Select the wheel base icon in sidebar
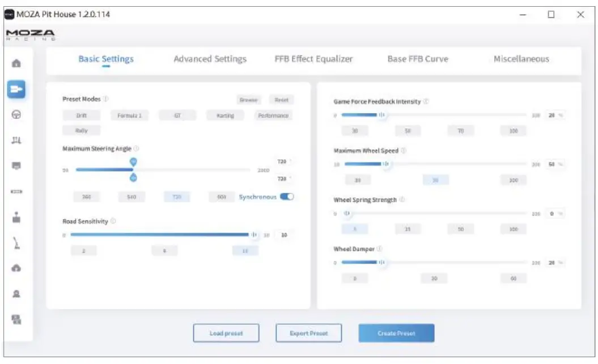Image resolution: width=598 pixels, height=364 pixels. [x=16, y=89]
